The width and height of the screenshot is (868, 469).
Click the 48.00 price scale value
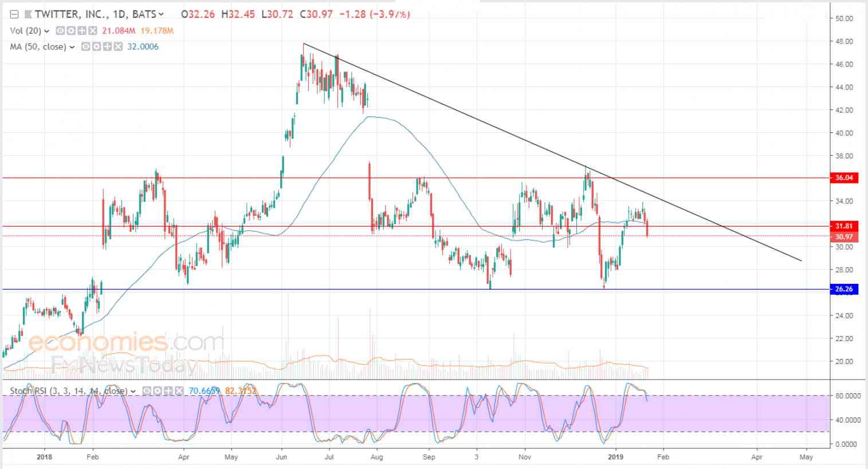(844, 41)
